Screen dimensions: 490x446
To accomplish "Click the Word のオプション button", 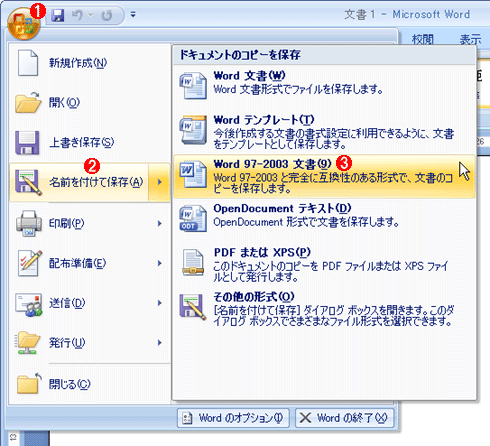I will click(233, 418).
